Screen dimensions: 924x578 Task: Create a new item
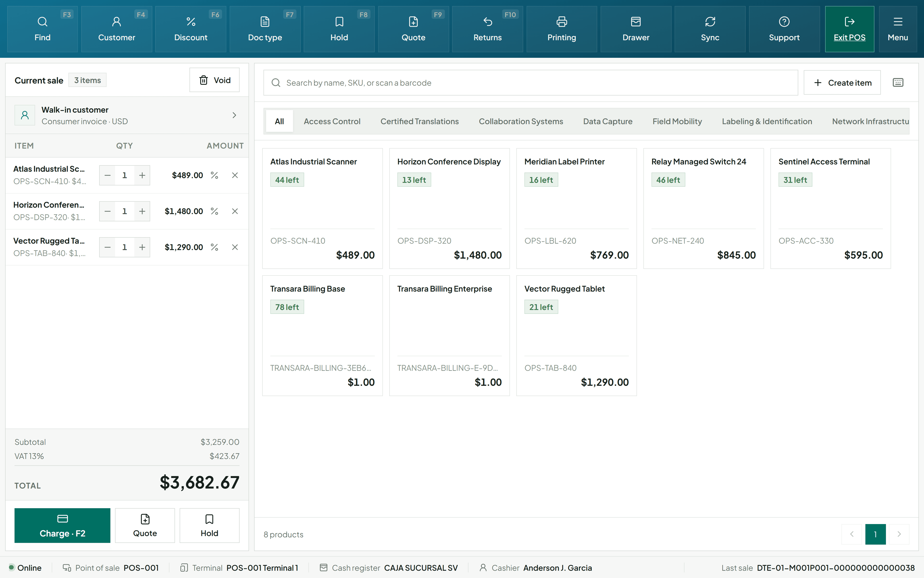pyautogui.click(x=842, y=83)
